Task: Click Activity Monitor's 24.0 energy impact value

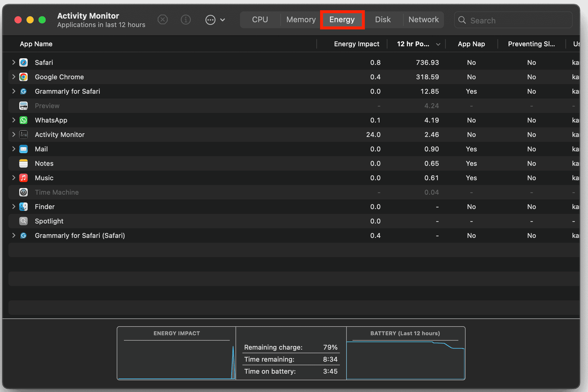Action: point(373,135)
